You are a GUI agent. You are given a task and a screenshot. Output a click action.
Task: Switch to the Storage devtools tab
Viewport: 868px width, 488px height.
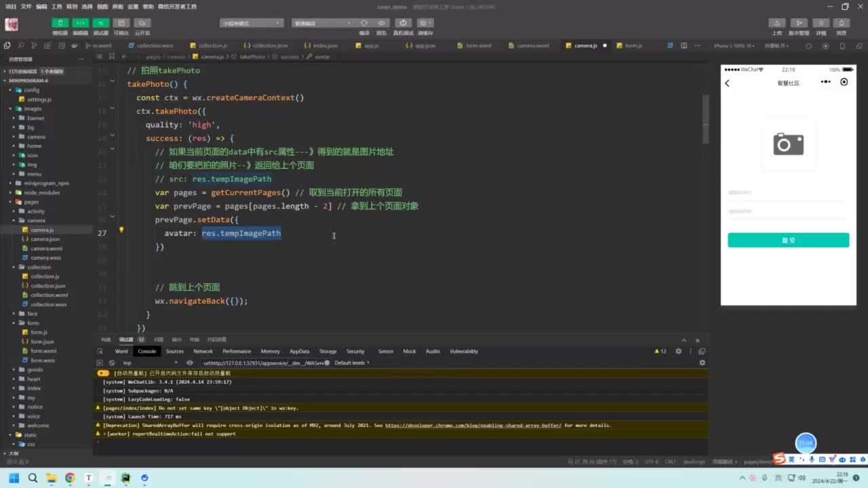pos(328,351)
